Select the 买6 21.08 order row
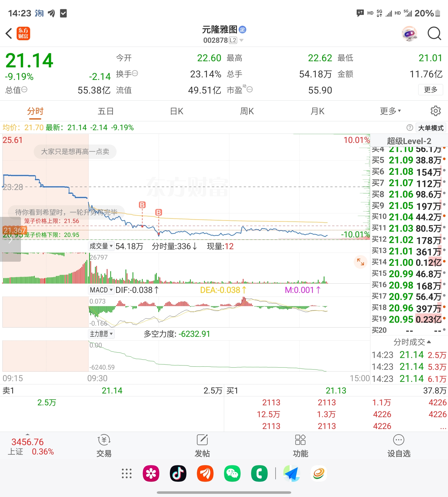The image size is (448, 497). [x=409, y=172]
